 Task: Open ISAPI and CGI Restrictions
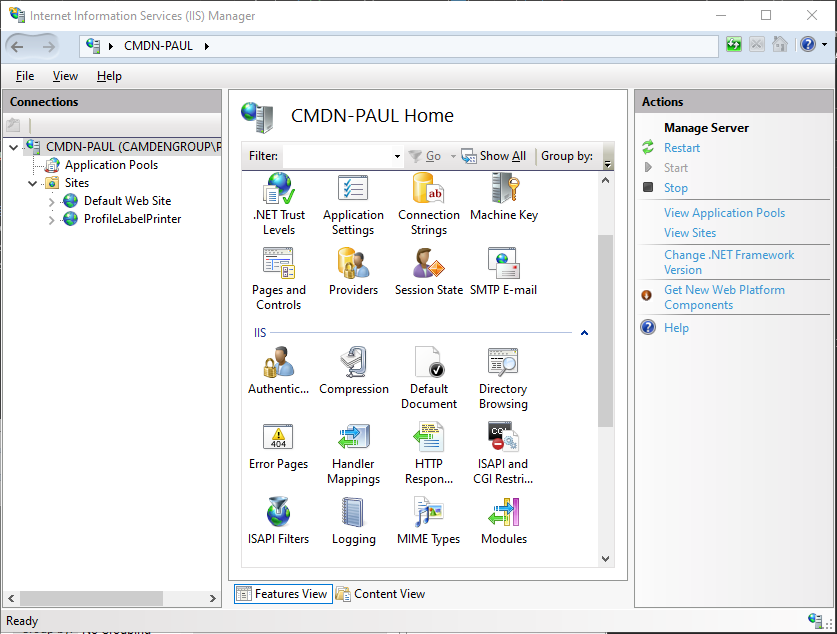point(503,454)
